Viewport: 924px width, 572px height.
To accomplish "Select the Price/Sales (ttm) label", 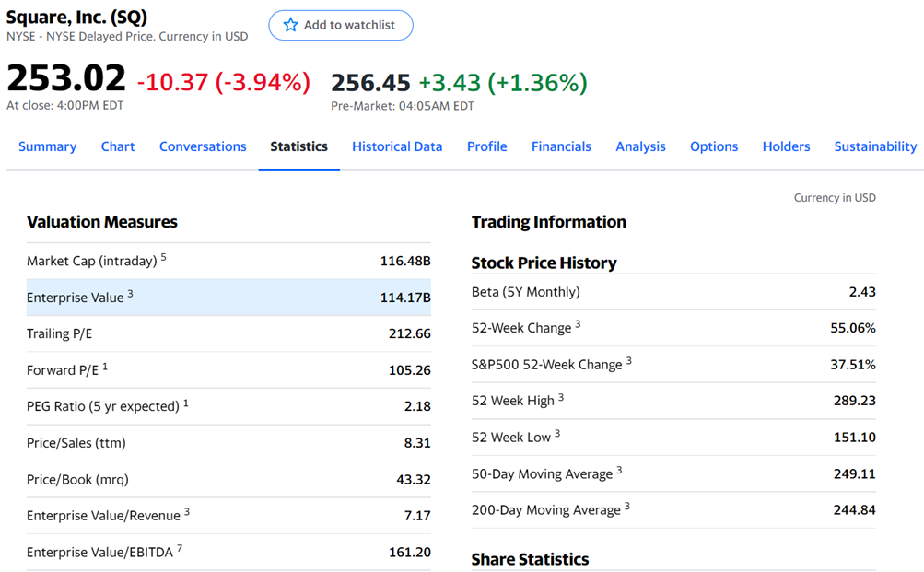I will (x=76, y=443).
